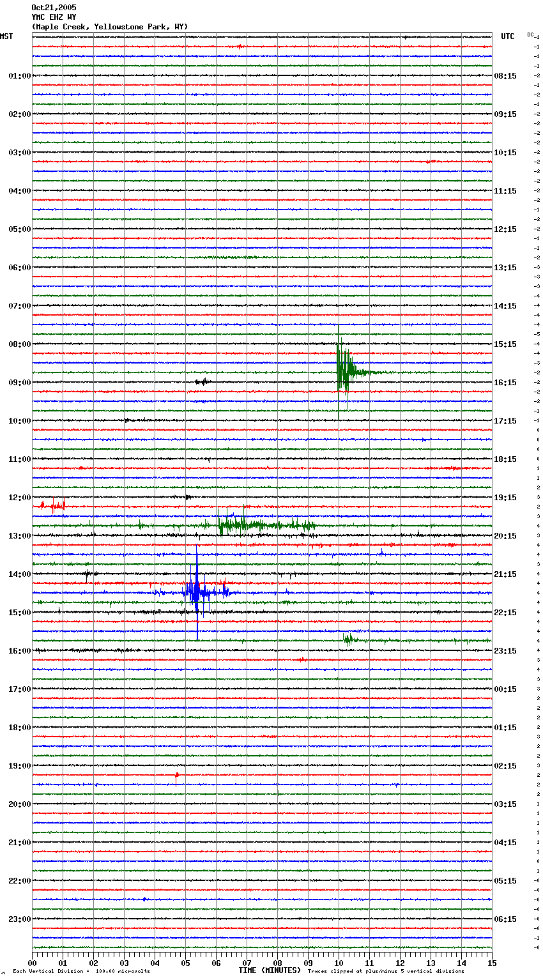Click the red blip on the 19:15 MST trace
Image resolution: width=543 pixels, height=980 pixels.
pyautogui.click(x=177, y=775)
